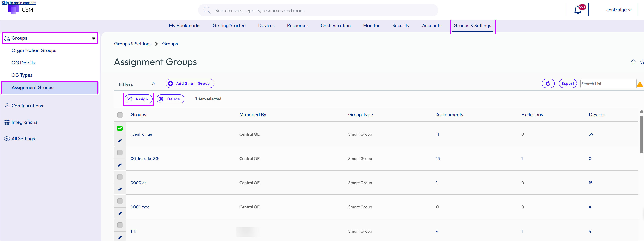The image size is (644, 241).
Task: Focus the global search users field
Action: (x=318, y=10)
